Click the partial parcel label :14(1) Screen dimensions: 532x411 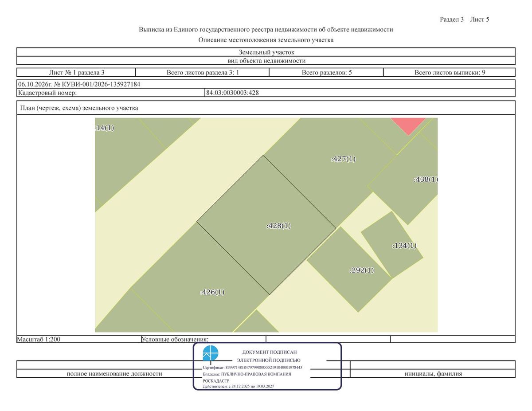pyautogui.click(x=105, y=128)
